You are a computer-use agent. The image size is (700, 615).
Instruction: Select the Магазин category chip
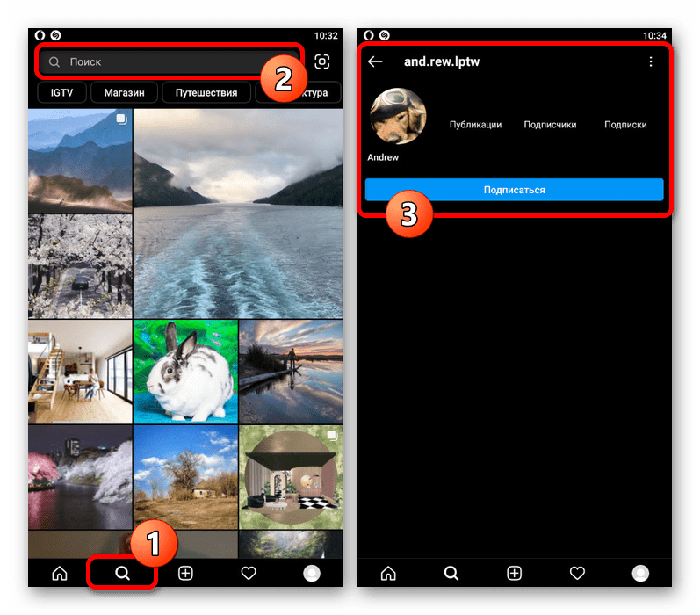pos(130,92)
